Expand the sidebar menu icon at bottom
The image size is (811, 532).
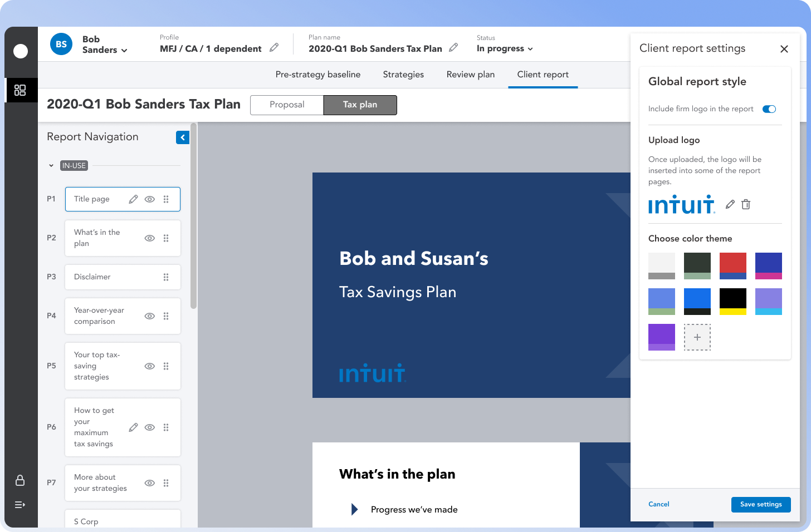coord(20,505)
